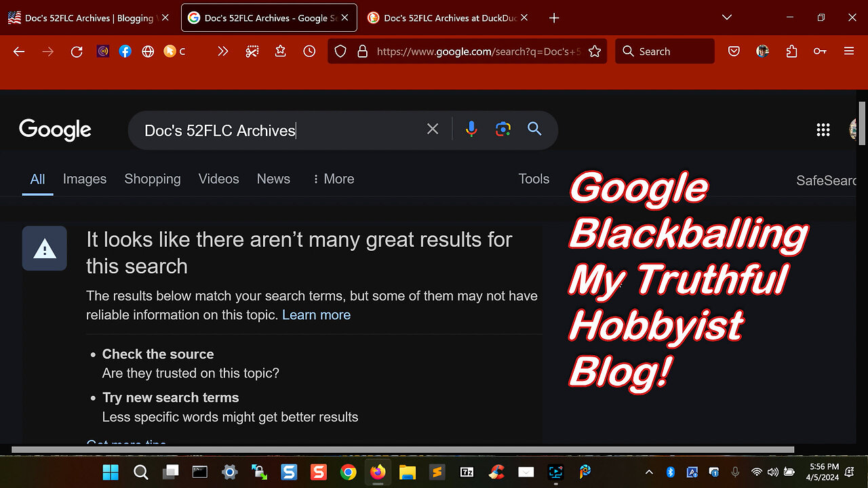The image size is (868, 488).
Task: Open the Firefox hamburger menu
Action: [849, 52]
